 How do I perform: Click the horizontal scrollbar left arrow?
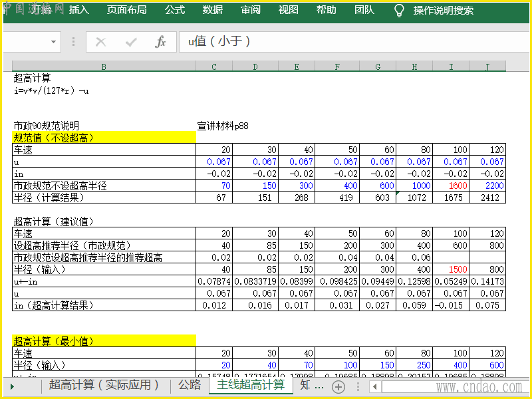point(375,386)
